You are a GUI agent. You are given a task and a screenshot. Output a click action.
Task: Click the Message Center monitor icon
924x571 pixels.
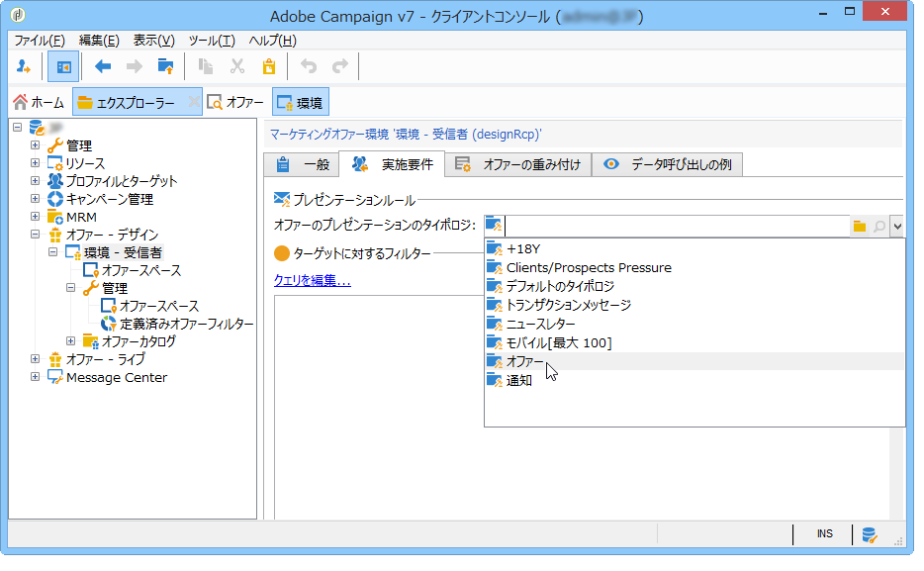55,377
